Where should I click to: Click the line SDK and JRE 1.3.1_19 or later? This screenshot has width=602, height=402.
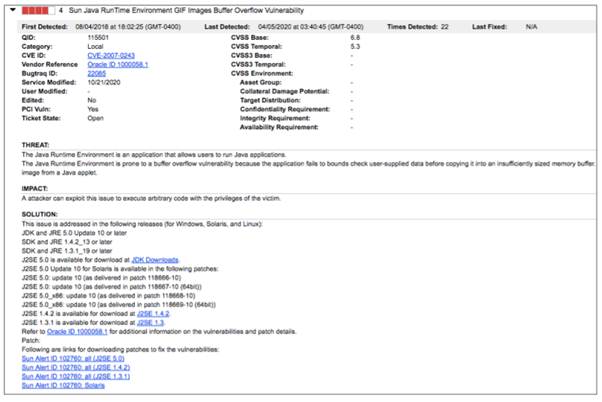tap(67, 251)
